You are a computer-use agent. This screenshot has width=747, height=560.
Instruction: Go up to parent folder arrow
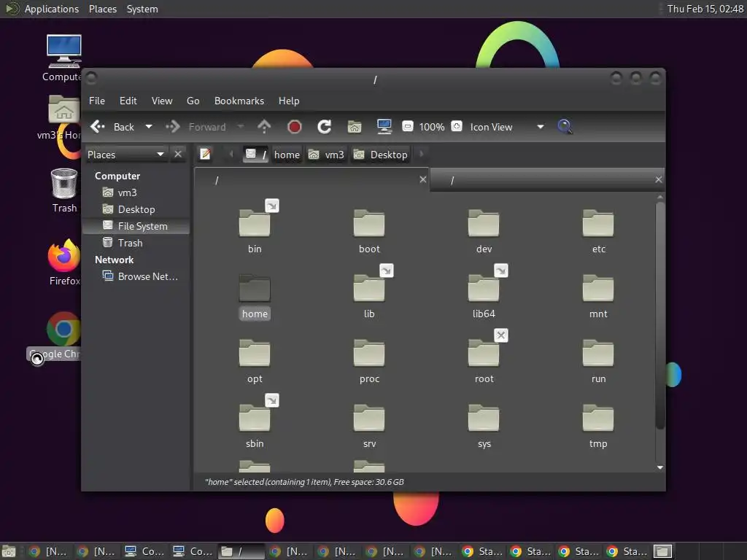(x=264, y=127)
